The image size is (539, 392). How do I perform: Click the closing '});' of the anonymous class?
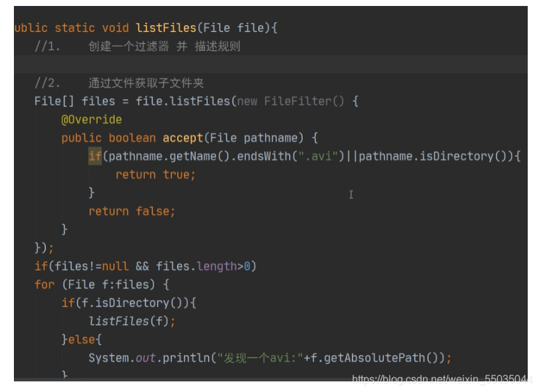44,248
